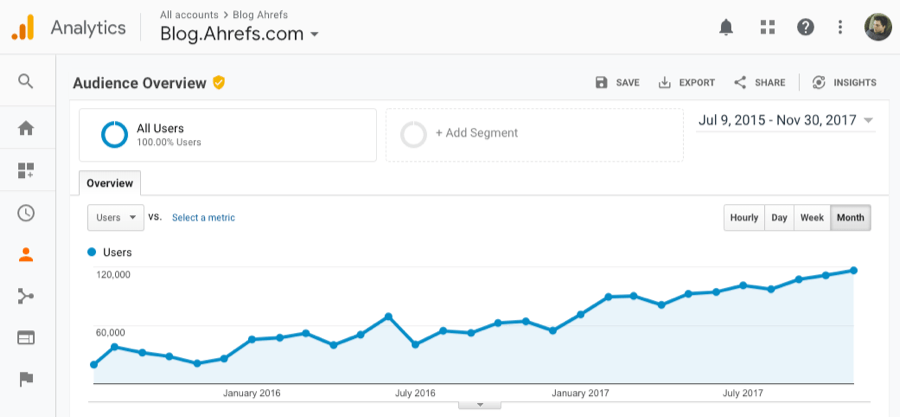Image resolution: width=900 pixels, height=417 pixels.
Task: Open notifications bell icon
Action: pyautogui.click(x=727, y=27)
